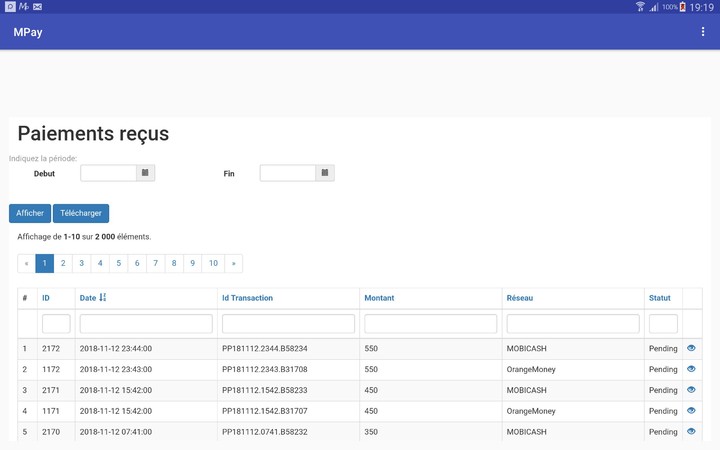Screen dimensions: 720x450
Task: Open the Debut date calendar picker
Action: pos(145,173)
